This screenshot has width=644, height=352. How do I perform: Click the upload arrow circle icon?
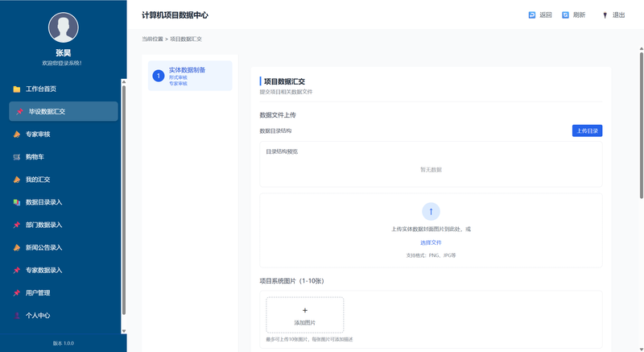pyautogui.click(x=431, y=212)
